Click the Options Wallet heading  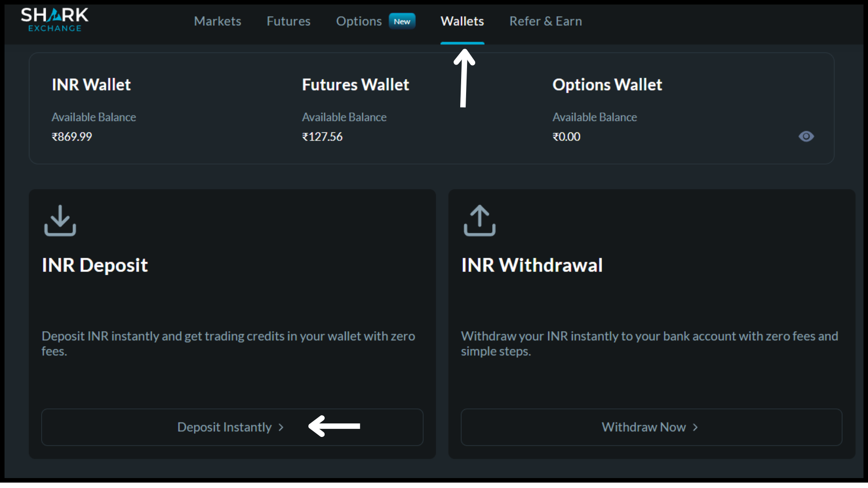tap(607, 85)
